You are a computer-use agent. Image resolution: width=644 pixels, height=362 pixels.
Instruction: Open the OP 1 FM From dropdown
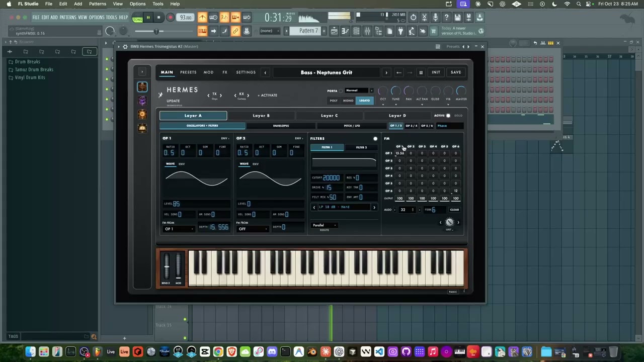179,229
